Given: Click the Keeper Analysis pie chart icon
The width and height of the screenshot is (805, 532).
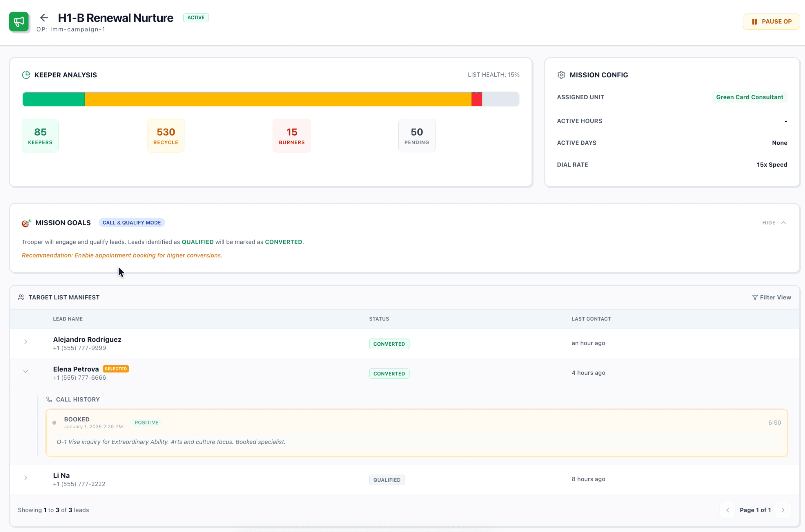Looking at the screenshot, I should 26,75.
